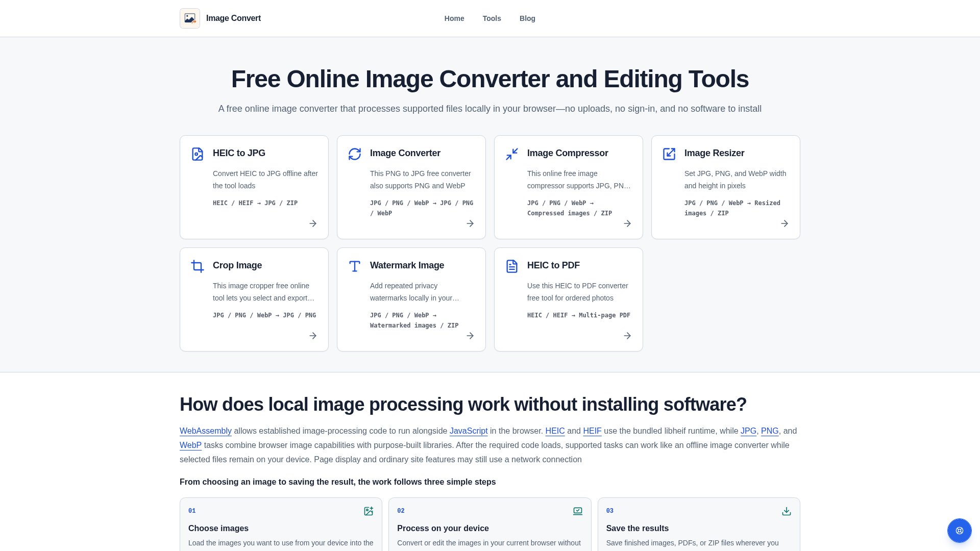
Task: Click the arrow on the Watermark Image card
Action: (x=470, y=336)
